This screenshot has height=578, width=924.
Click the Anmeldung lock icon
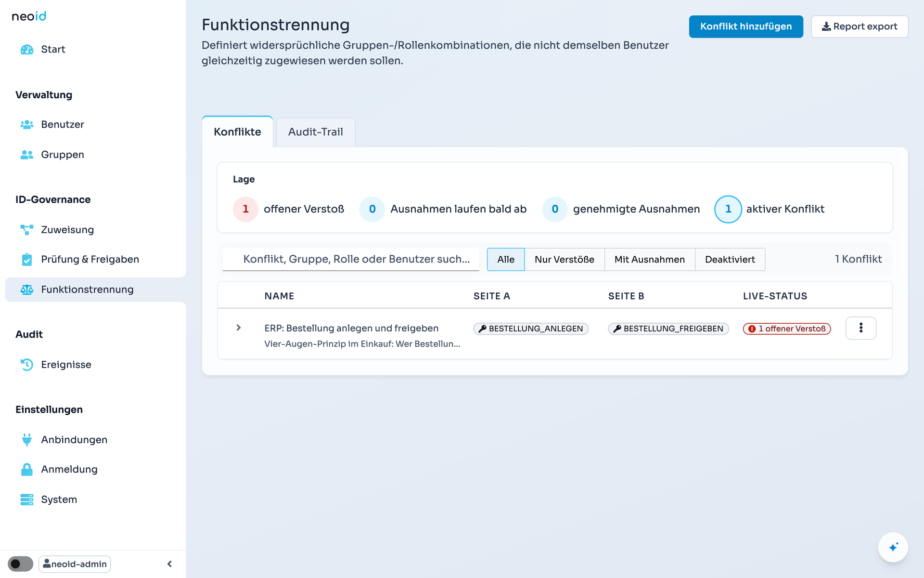[x=27, y=470]
